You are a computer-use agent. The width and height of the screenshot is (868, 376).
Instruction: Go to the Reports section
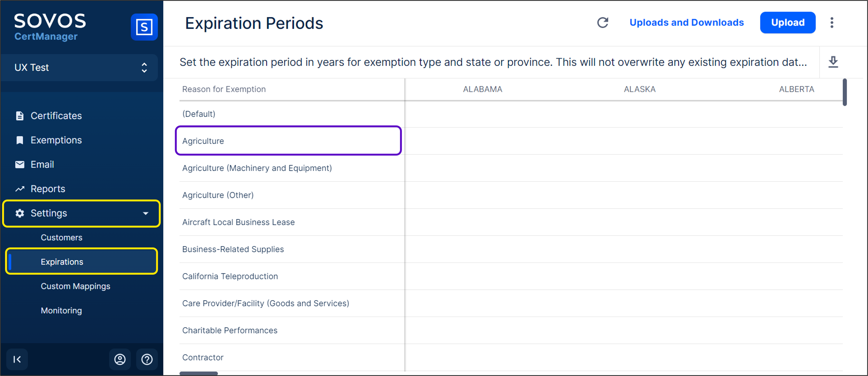(48, 189)
